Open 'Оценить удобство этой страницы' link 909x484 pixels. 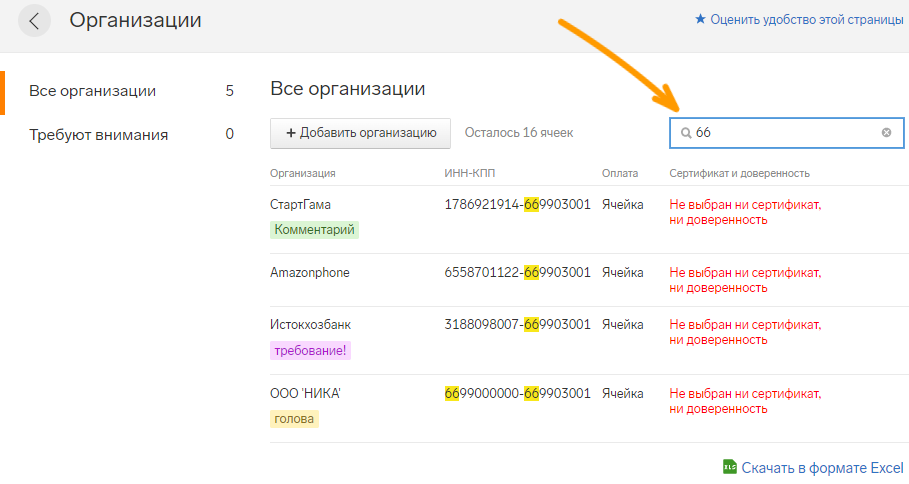click(x=806, y=20)
